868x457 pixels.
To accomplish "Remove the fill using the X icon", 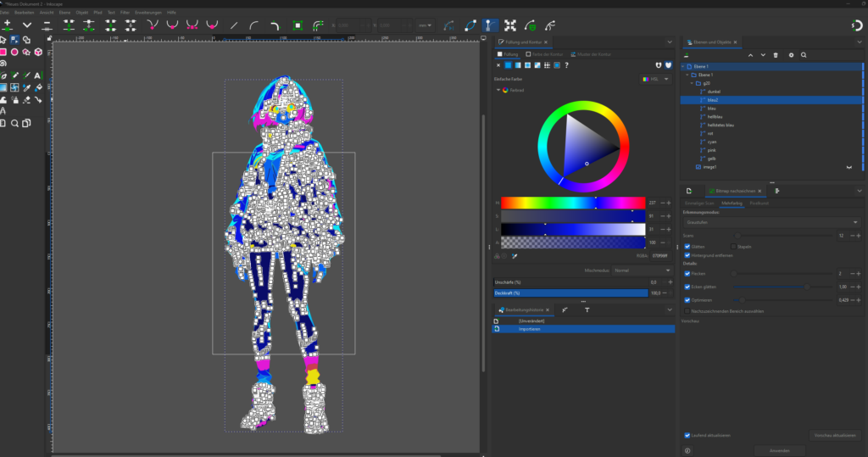I will [x=498, y=64].
